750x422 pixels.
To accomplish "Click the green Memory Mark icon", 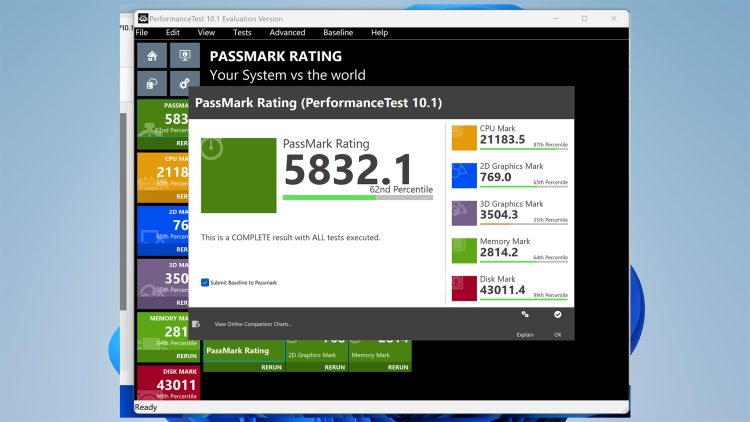I will pos(464,250).
